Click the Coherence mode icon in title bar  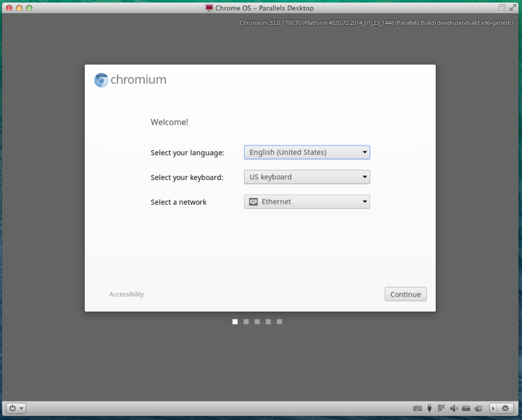[502, 8]
